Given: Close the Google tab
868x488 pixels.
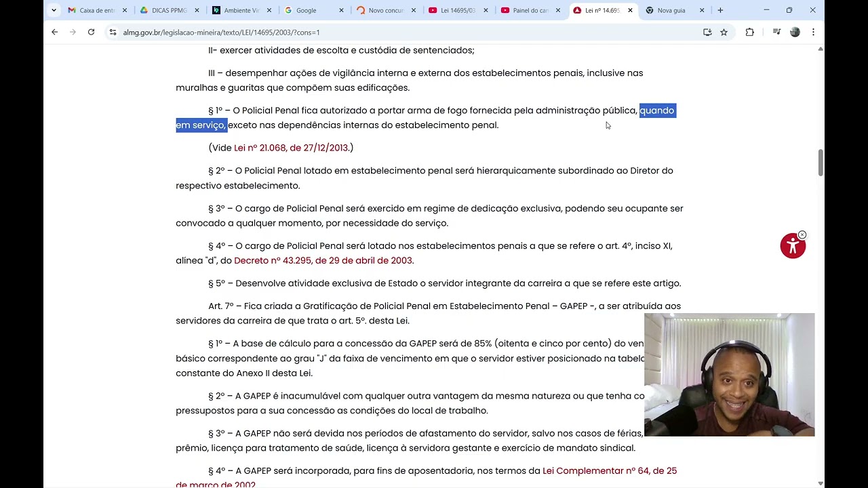Looking at the screenshot, I should pyautogui.click(x=341, y=10).
